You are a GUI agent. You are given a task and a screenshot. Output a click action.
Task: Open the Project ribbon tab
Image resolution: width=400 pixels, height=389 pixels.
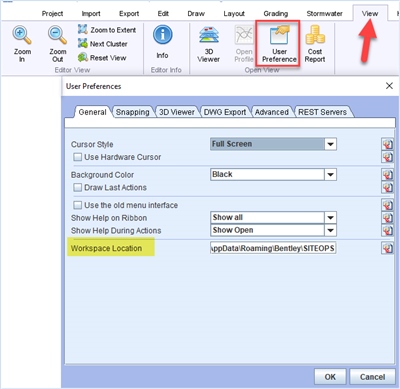point(52,14)
